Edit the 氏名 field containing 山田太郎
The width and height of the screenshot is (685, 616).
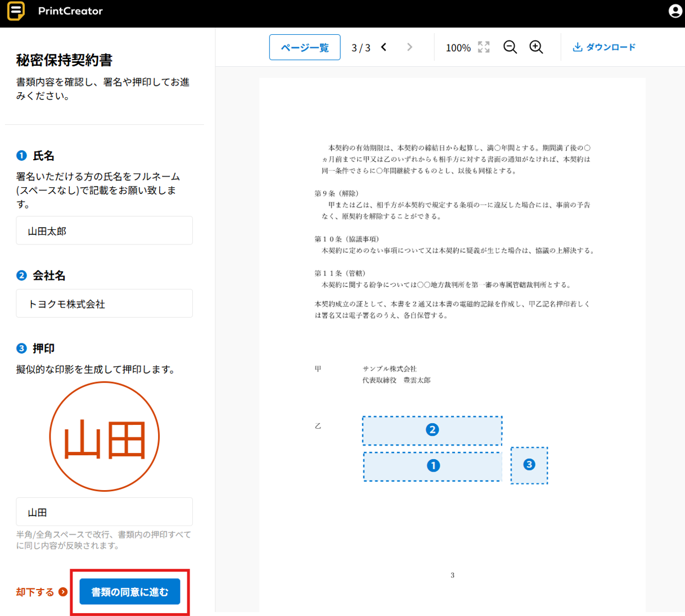pyautogui.click(x=104, y=230)
